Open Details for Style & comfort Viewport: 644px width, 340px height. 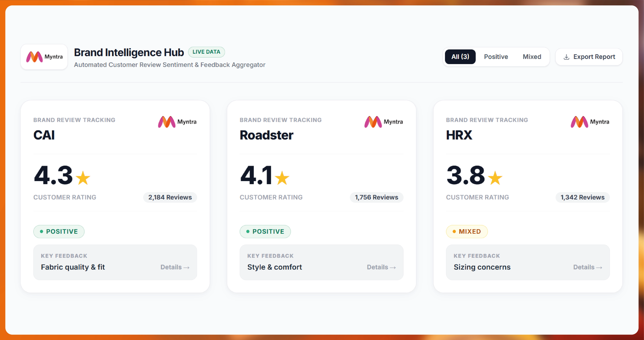coord(381,267)
